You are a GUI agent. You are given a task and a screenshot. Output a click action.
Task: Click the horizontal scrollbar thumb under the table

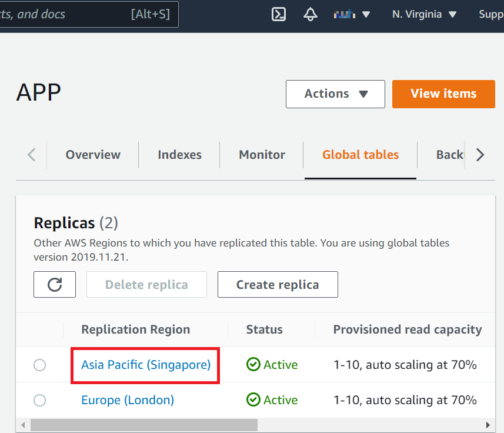click(x=144, y=425)
